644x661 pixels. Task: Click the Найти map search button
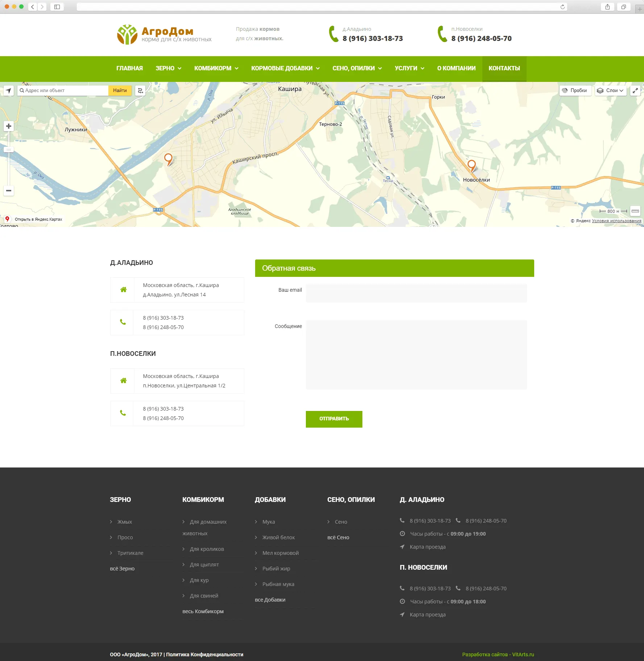pyautogui.click(x=120, y=91)
